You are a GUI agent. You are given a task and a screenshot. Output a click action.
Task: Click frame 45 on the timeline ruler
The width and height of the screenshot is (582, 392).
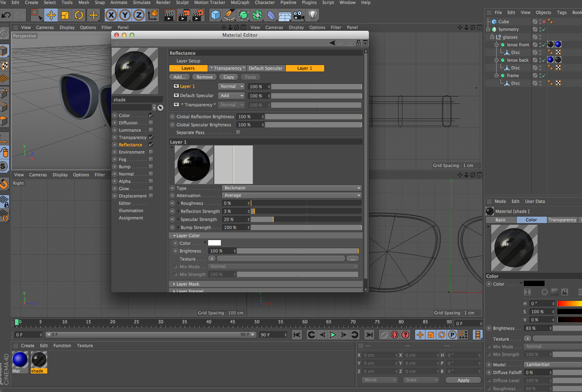(x=232, y=322)
